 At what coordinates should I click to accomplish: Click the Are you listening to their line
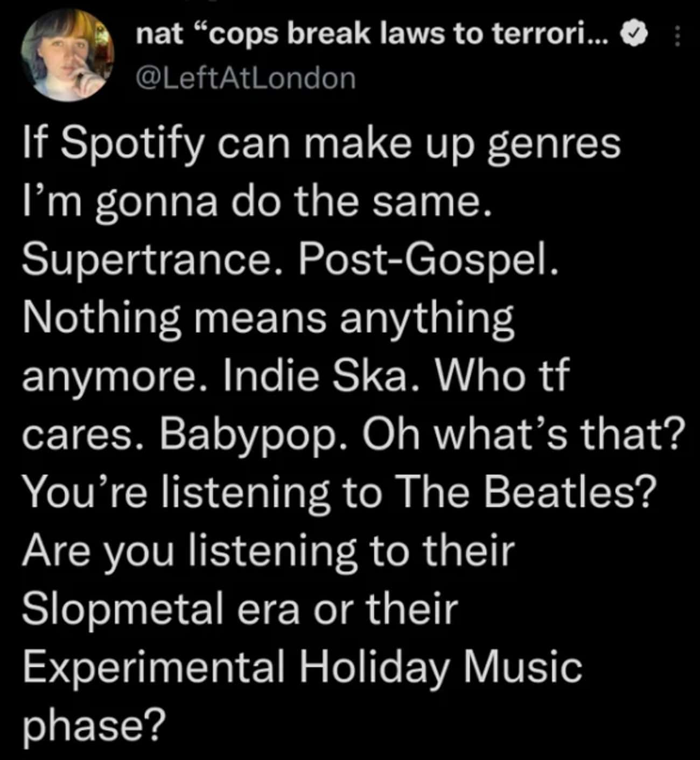click(269, 551)
